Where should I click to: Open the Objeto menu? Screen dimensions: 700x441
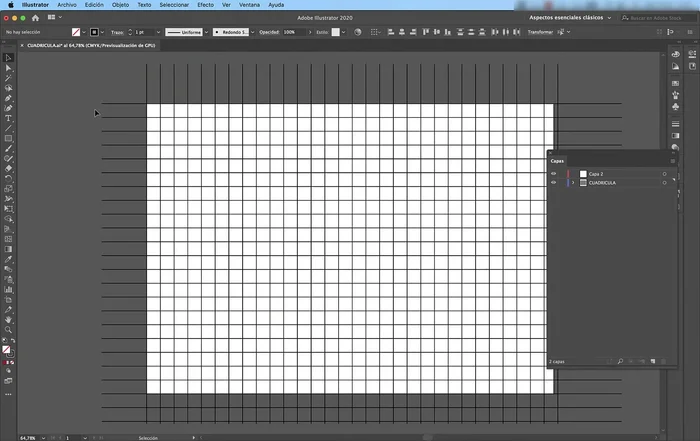[x=119, y=5]
